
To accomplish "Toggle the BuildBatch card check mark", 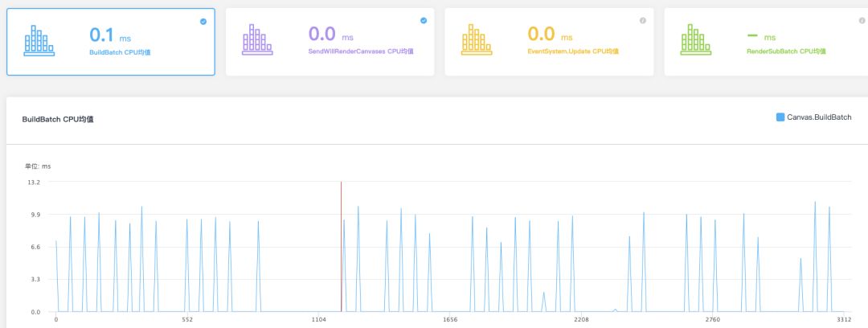I will pos(203,22).
